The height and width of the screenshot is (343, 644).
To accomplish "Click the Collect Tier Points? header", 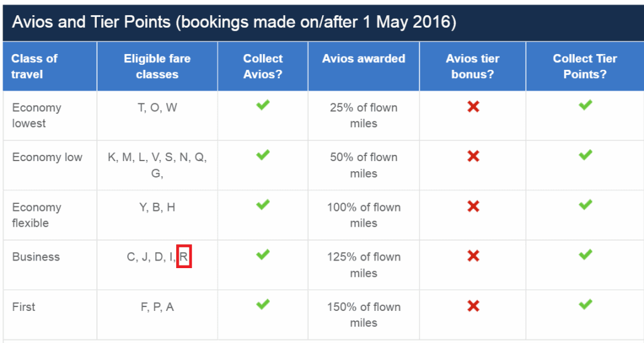I will tap(585, 66).
